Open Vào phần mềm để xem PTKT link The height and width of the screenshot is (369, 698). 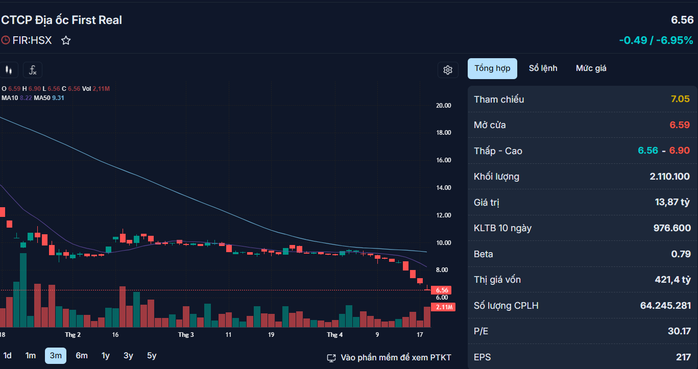(396, 357)
